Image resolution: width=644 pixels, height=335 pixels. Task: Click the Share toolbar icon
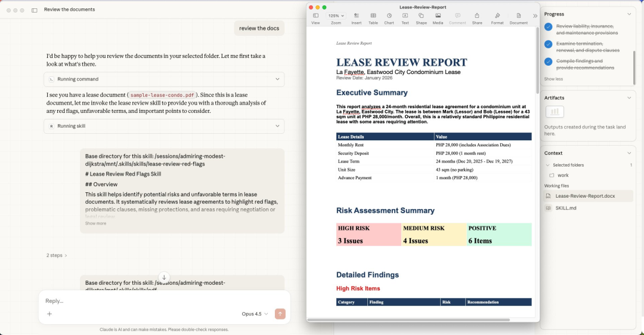[477, 18]
